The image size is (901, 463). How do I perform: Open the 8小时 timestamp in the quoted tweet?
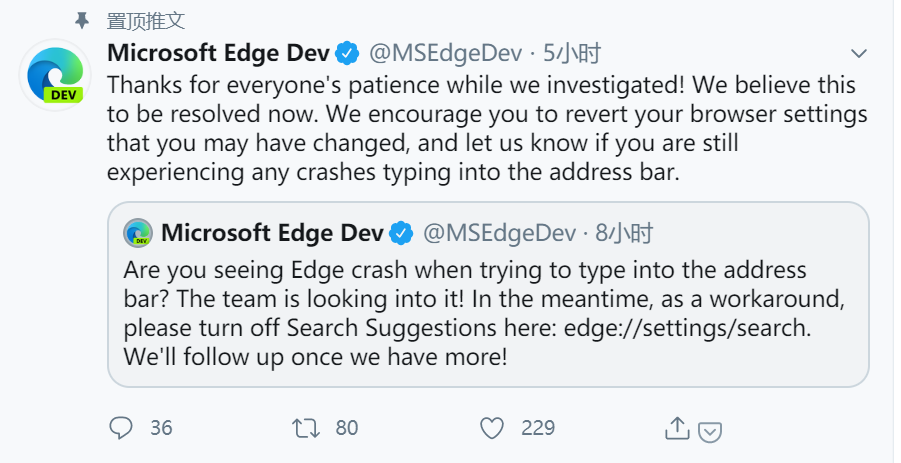[x=624, y=233]
